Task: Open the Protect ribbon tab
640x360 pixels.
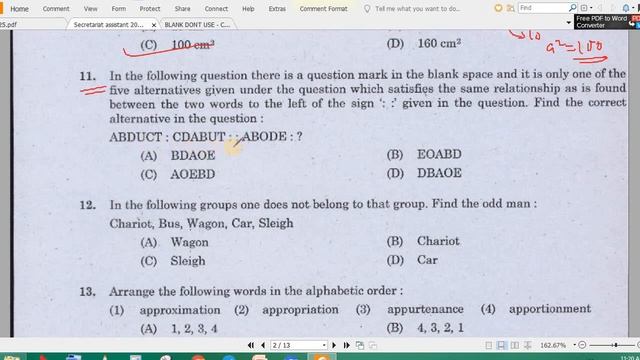Action: pos(150,9)
